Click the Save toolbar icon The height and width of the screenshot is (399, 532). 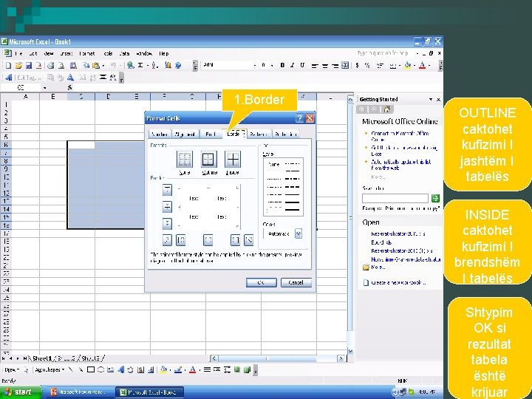[29, 66]
